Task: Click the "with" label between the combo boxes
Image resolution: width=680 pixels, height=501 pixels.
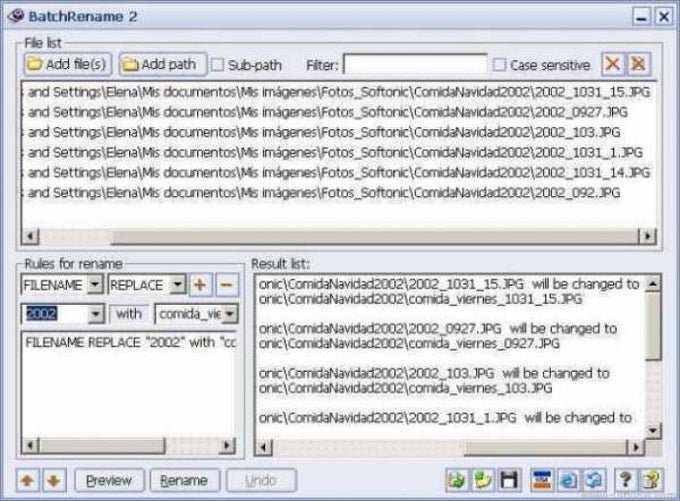Action: click(129, 314)
